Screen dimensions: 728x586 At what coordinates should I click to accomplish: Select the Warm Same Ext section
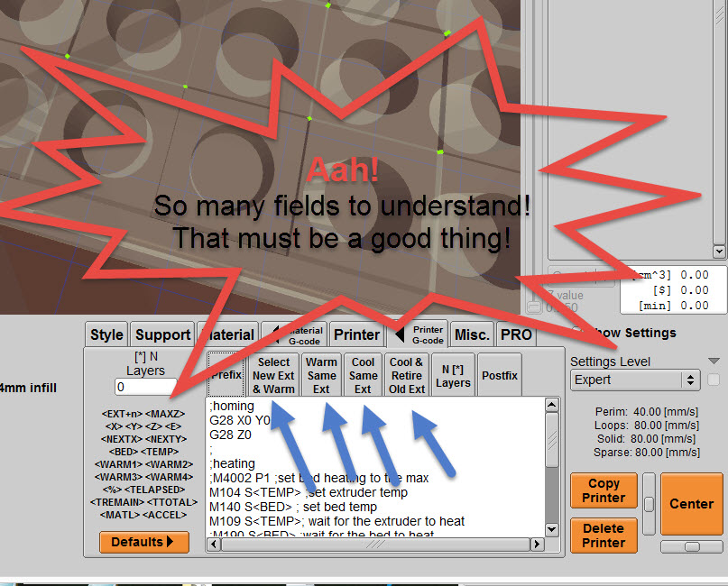pos(321,375)
